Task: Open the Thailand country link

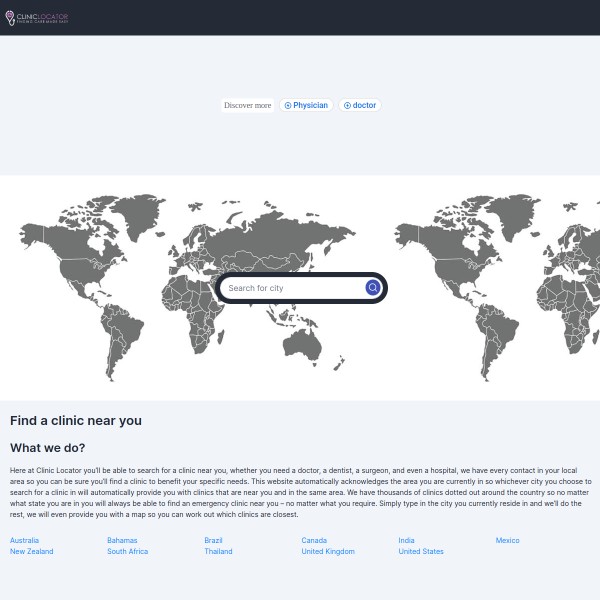Action: tap(218, 551)
